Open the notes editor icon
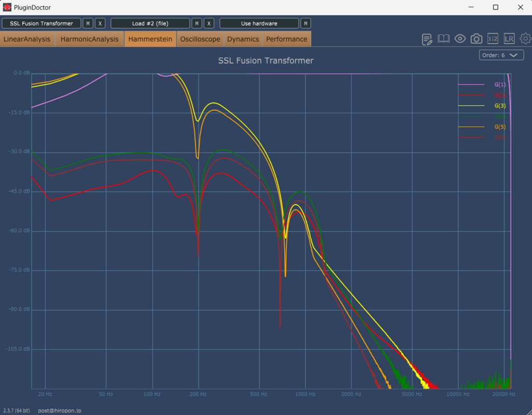 click(x=427, y=39)
